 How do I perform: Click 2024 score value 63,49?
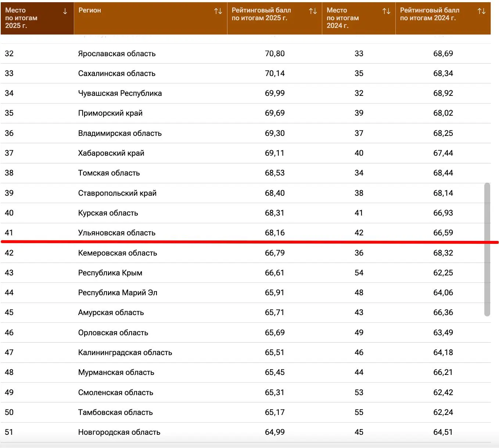(443, 333)
